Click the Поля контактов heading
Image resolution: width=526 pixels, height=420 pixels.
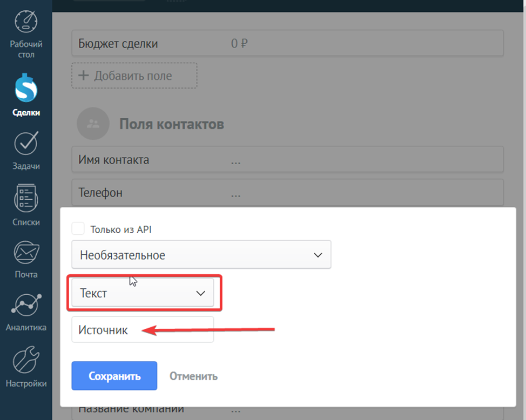click(171, 124)
